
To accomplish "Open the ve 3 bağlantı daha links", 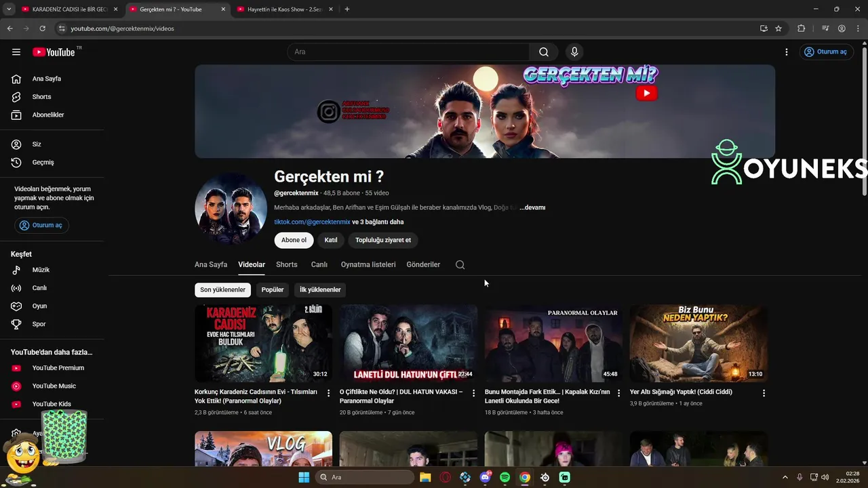I will click(378, 222).
